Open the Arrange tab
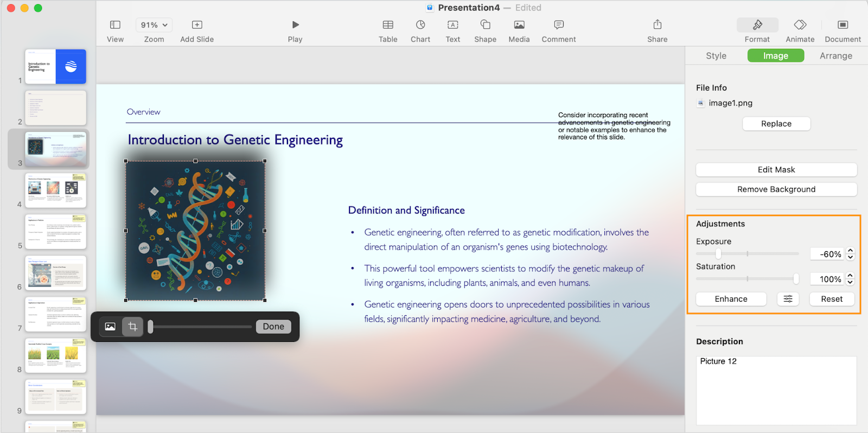868x433 pixels. (835, 56)
